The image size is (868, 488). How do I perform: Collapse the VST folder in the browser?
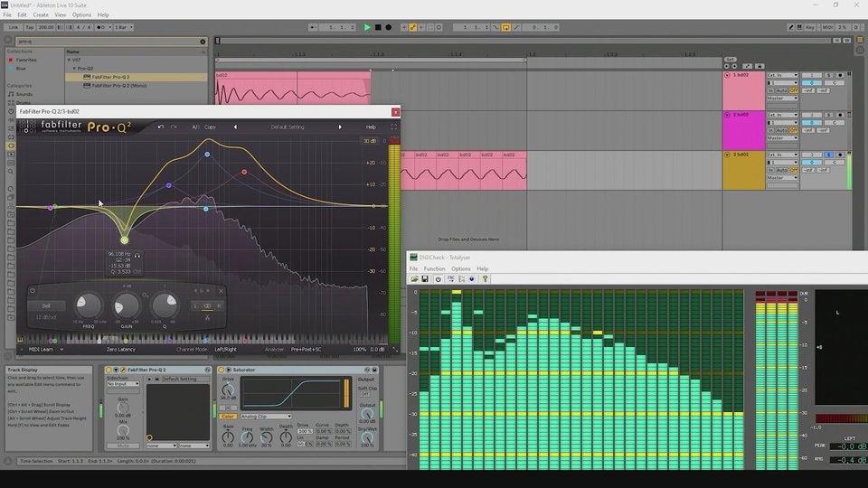pyautogui.click(x=69, y=60)
